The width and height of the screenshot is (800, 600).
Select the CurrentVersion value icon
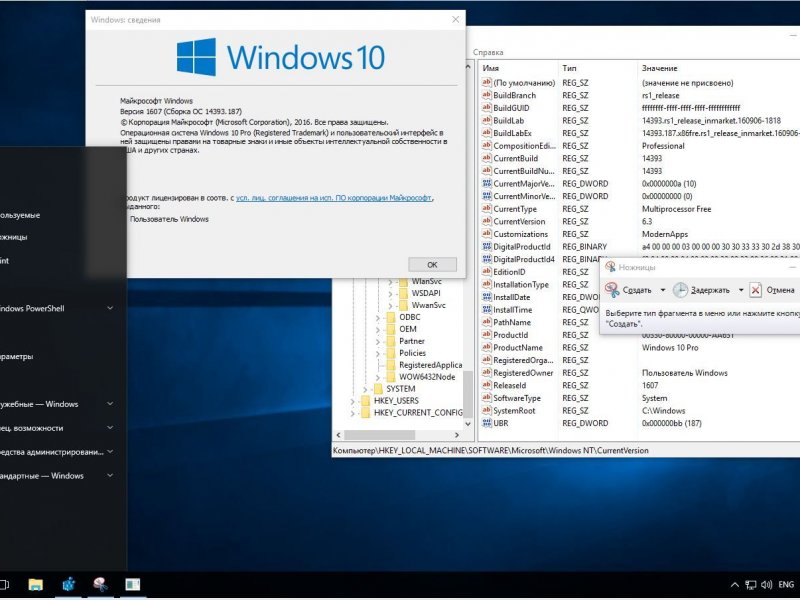tap(486, 221)
